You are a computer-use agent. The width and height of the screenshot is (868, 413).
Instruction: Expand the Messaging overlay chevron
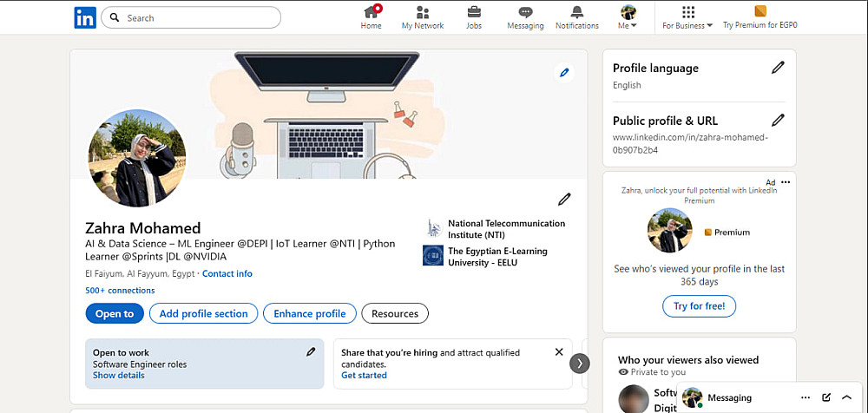pyautogui.click(x=846, y=397)
